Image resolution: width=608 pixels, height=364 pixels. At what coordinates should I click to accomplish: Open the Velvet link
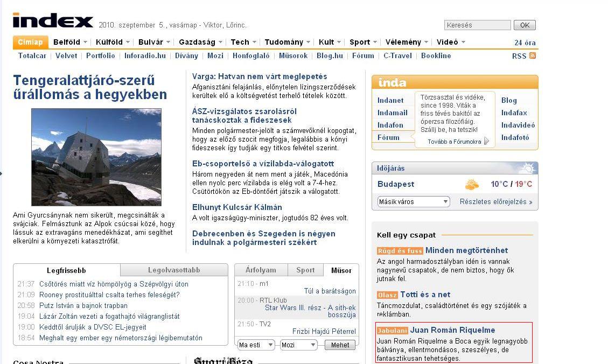click(x=66, y=55)
